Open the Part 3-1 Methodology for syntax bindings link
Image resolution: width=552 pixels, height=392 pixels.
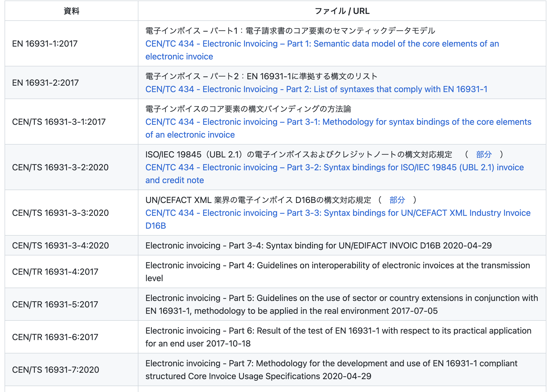(338, 128)
